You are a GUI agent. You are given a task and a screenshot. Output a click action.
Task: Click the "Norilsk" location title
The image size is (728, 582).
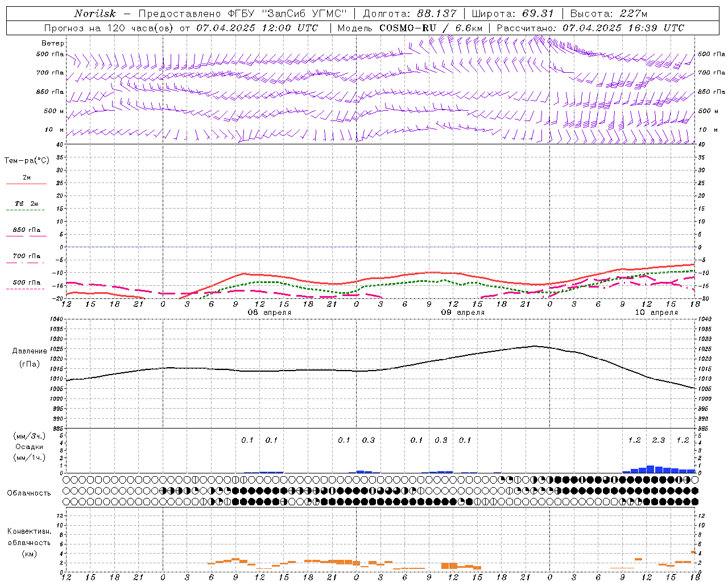point(95,14)
